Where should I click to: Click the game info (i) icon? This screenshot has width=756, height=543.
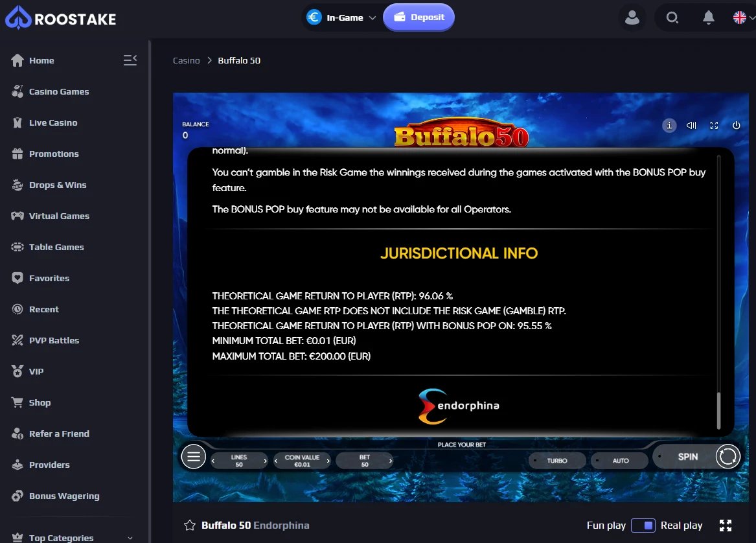tap(669, 125)
